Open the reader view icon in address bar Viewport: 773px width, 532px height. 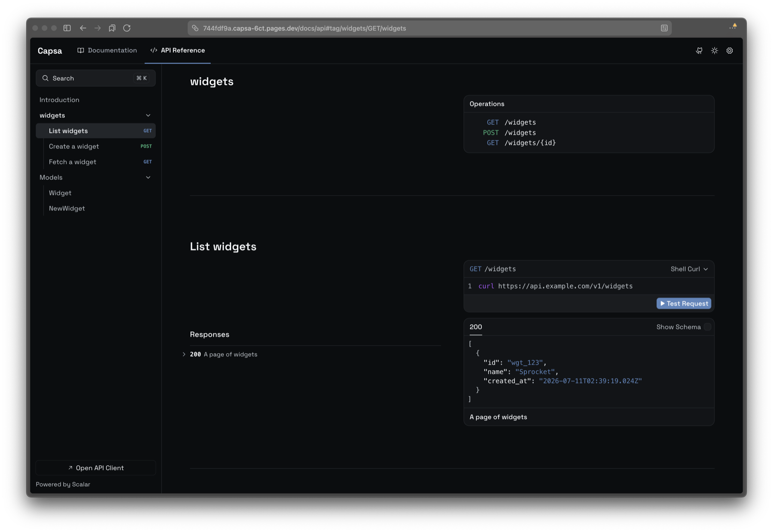coord(664,28)
